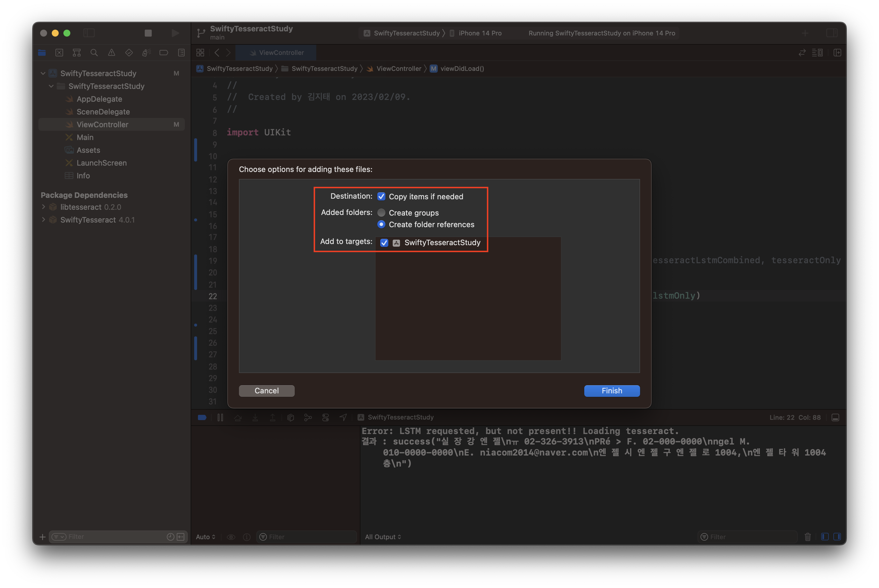Viewport: 879px width, 588px height.
Task: Toggle the left navigator sidebar icon
Action: tap(89, 33)
